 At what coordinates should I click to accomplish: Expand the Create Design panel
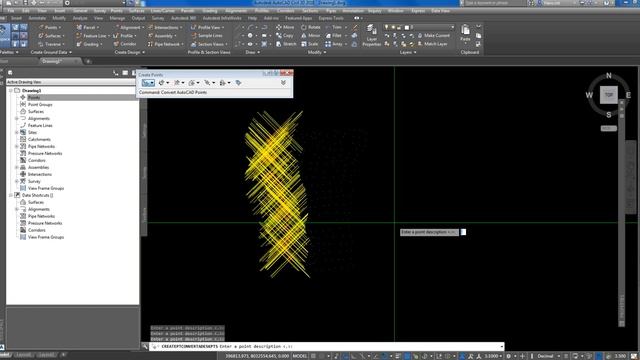click(129, 52)
